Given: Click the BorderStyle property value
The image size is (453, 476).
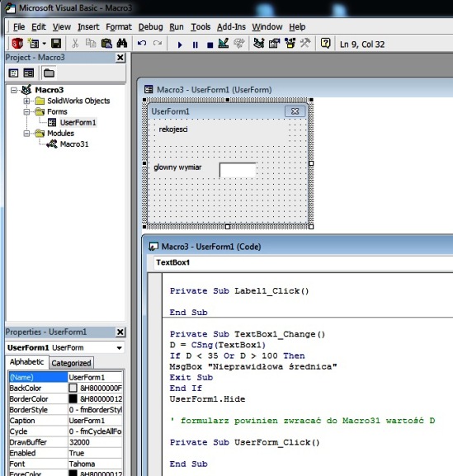Looking at the screenshot, I should tap(96, 410).
